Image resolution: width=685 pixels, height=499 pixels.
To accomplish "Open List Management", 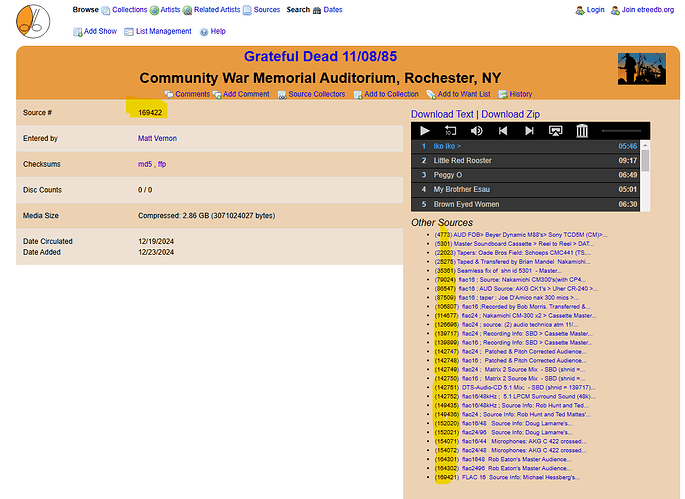I will [163, 31].
